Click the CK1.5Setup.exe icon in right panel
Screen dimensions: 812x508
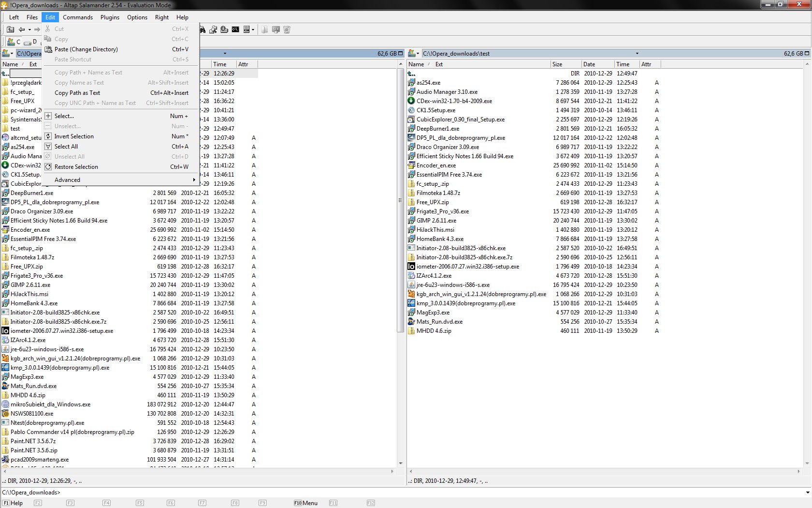click(x=411, y=110)
